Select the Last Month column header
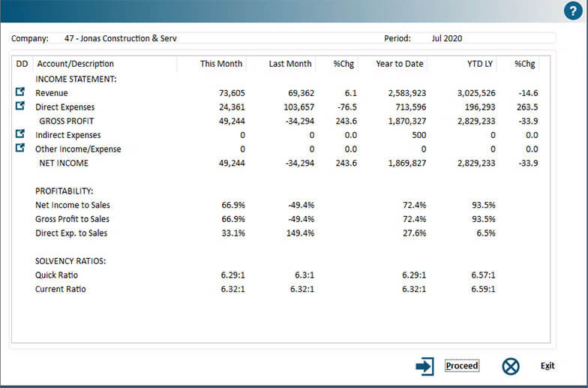 tap(289, 65)
